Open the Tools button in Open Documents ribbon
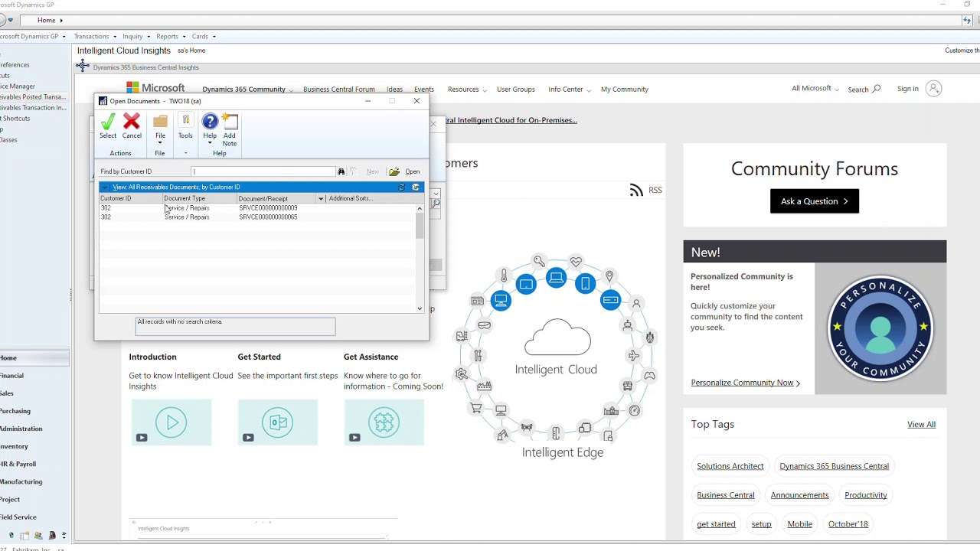 (x=185, y=126)
